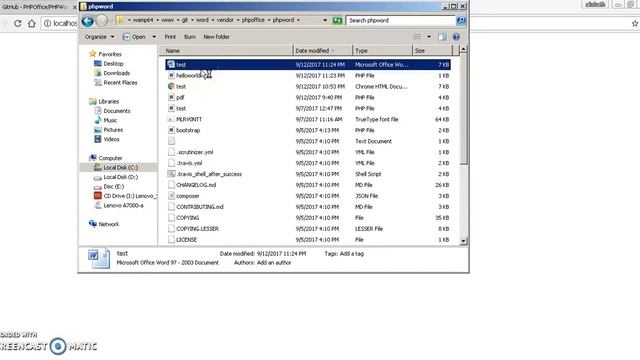Select the test Word document file
This screenshot has width=640, height=360.
pos(308,64)
